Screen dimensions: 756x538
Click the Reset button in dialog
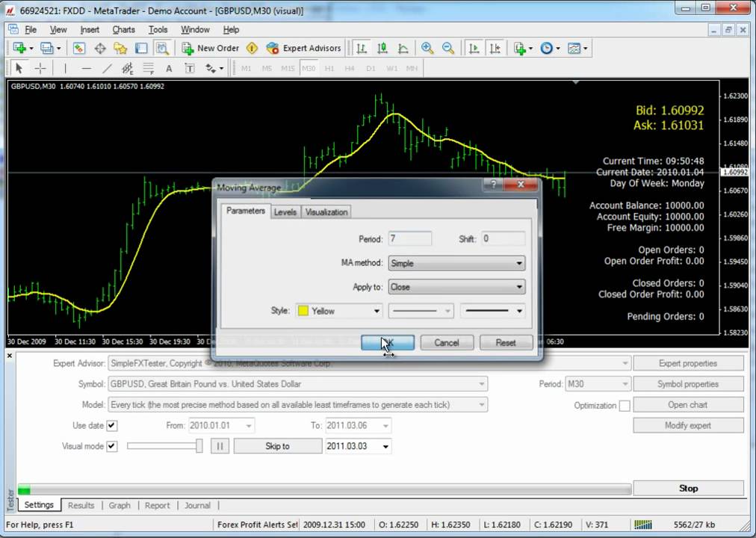click(x=506, y=343)
